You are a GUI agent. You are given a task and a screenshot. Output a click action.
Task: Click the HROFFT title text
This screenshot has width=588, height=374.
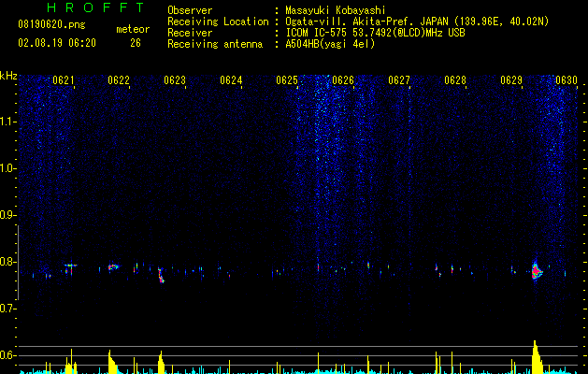point(96,7)
